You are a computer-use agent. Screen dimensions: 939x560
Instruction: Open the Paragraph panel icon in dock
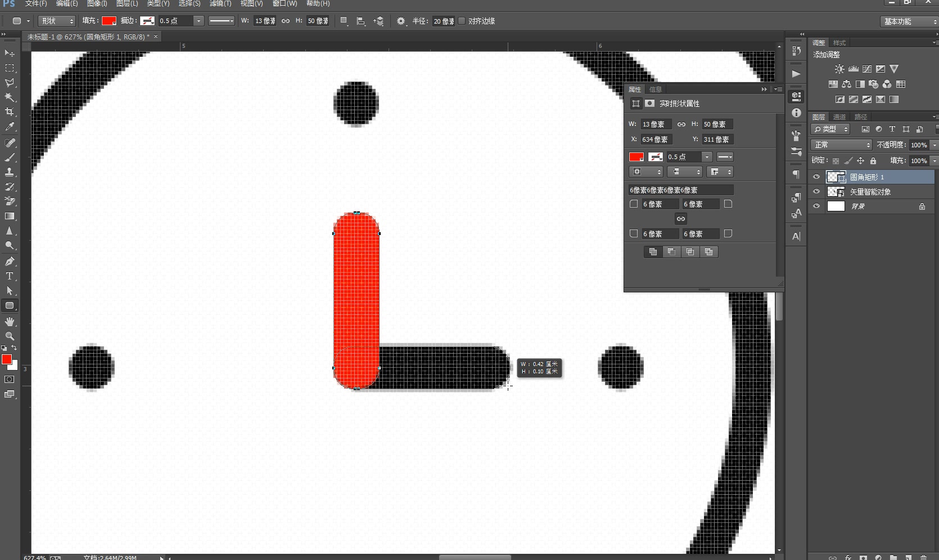click(796, 174)
